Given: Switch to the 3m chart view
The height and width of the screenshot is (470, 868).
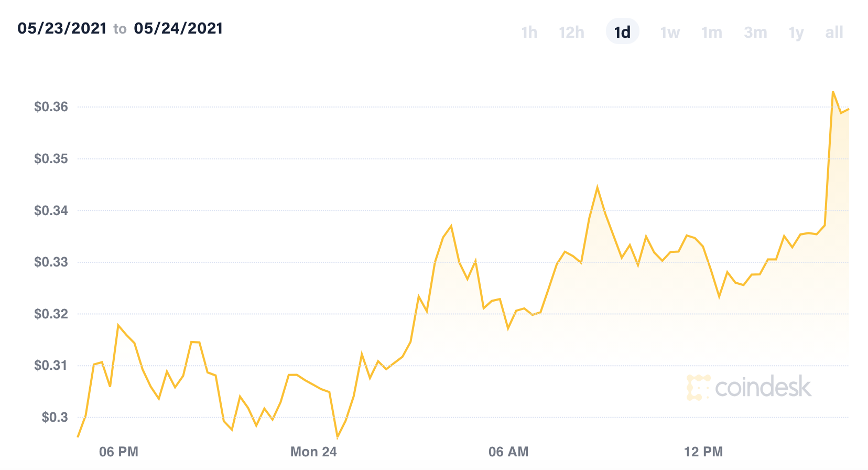Looking at the screenshot, I should tap(755, 32).
